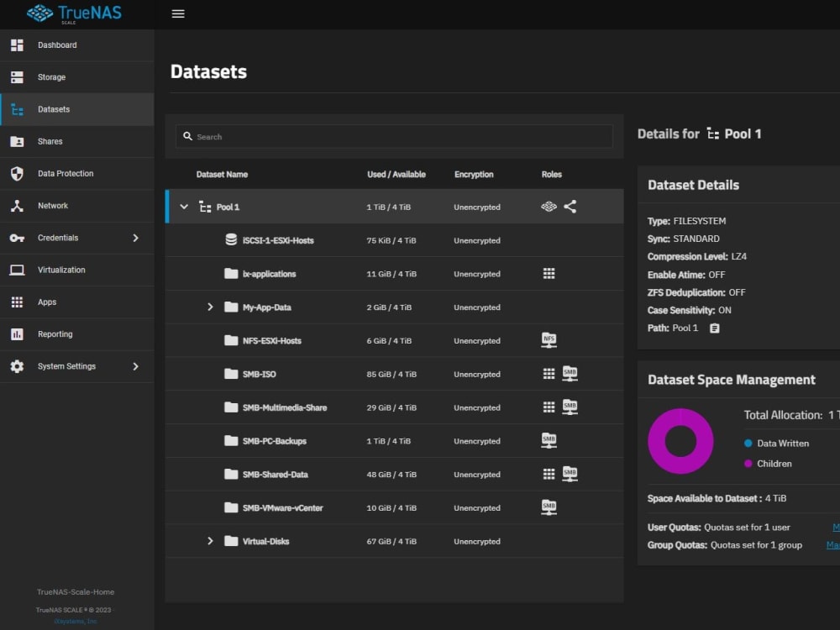Select the ix-applications dataset
This screenshot has height=630, width=840.
click(394, 274)
